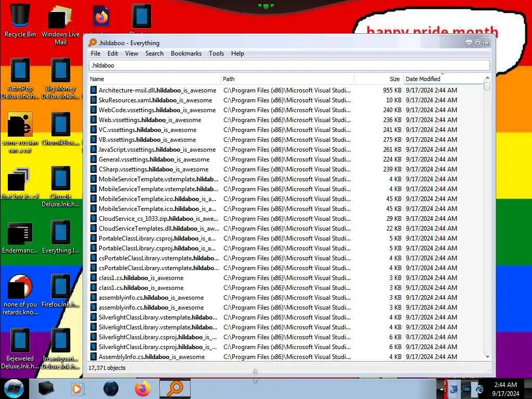
Task: Open the Firefox document icon on desktop top row
Action: coord(101,16)
